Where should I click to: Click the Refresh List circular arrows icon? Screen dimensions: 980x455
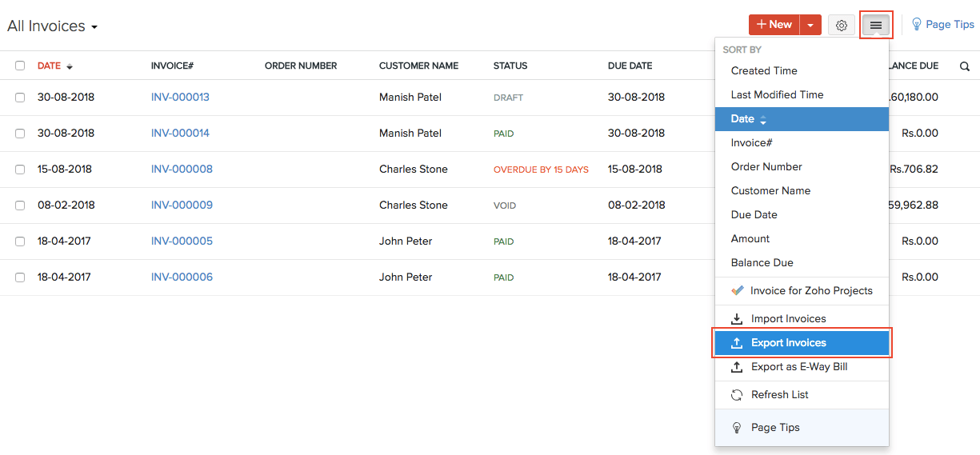[x=737, y=395]
